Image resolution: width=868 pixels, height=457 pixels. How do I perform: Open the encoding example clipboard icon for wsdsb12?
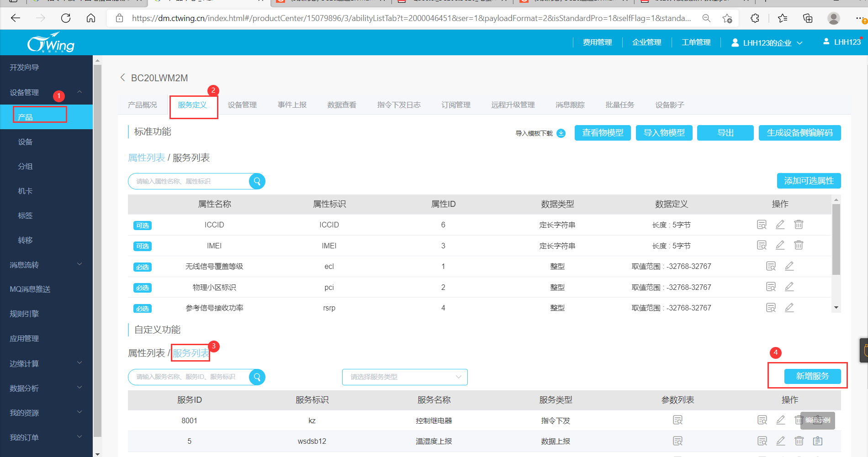click(818, 441)
